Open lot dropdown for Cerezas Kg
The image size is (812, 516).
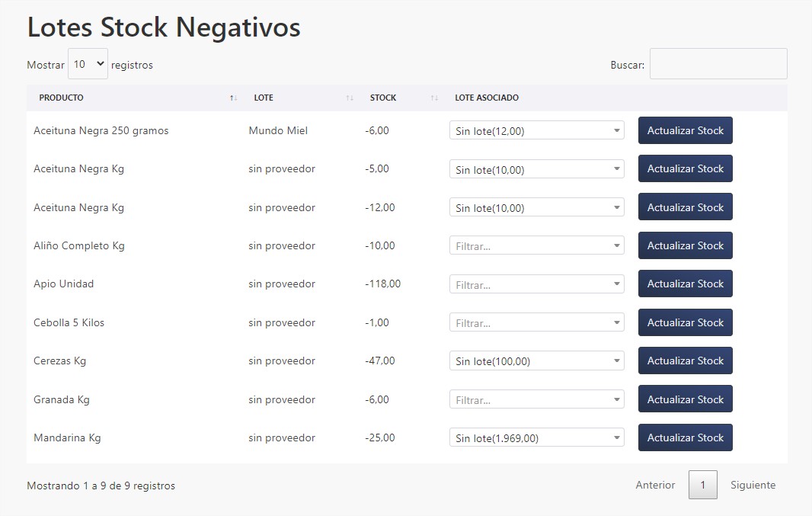[536, 361]
